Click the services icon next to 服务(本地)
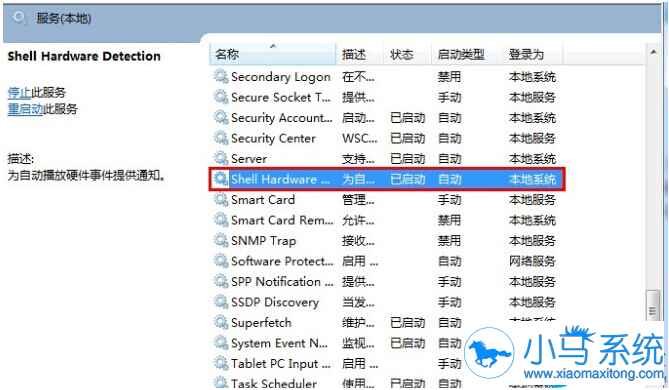Screen dimensions: 669x390 (x=20, y=18)
